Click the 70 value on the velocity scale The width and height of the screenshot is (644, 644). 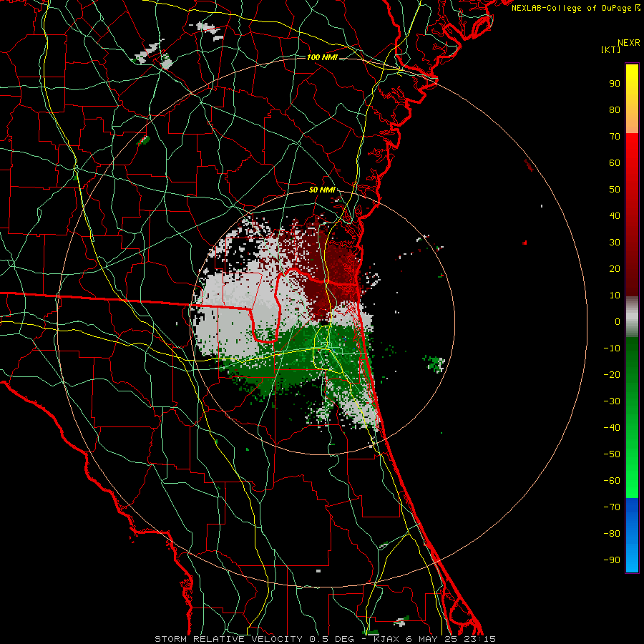(x=615, y=137)
